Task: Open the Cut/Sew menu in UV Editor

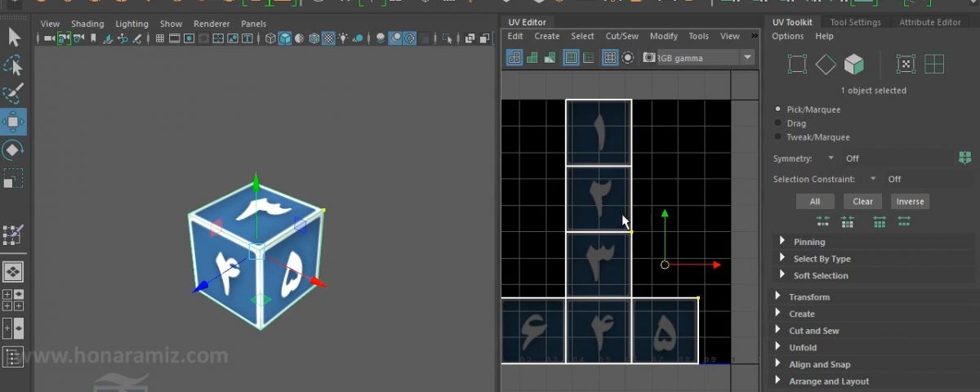Action: coord(621,36)
